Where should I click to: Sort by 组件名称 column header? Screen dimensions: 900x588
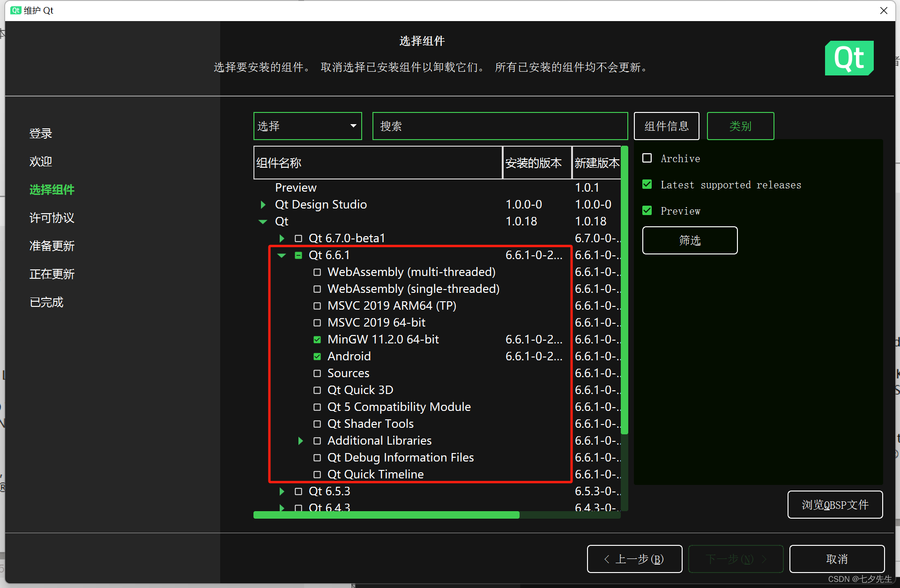[378, 163]
